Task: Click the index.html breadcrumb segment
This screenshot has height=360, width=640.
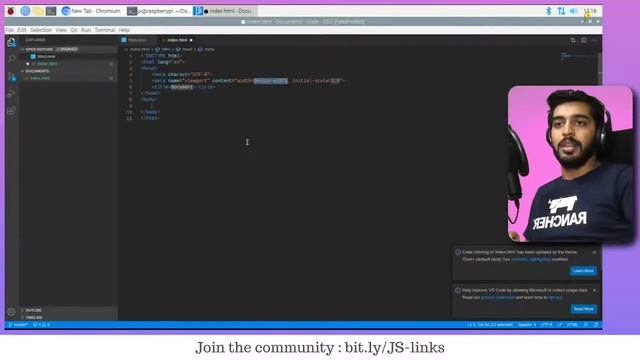Action: (139, 49)
